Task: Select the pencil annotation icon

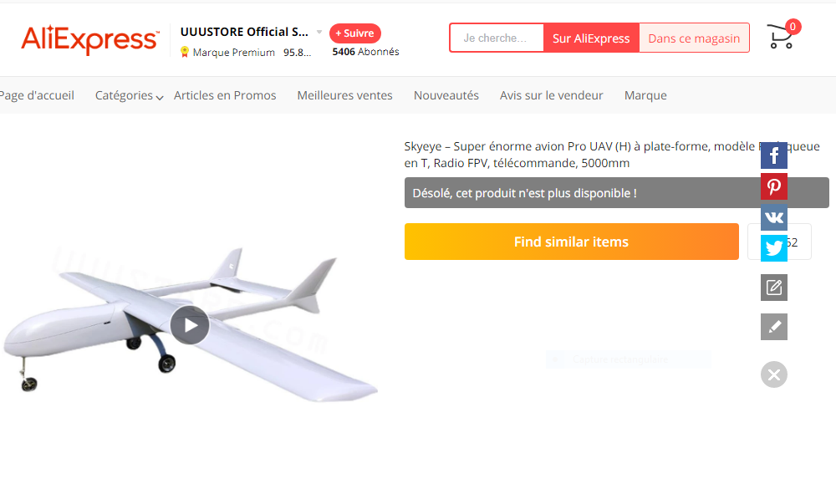Action: point(773,327)
